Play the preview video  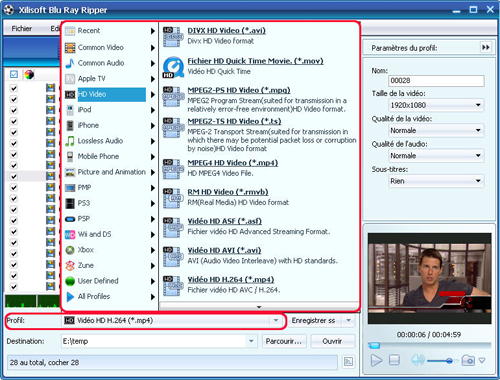(x=377, y=360)
